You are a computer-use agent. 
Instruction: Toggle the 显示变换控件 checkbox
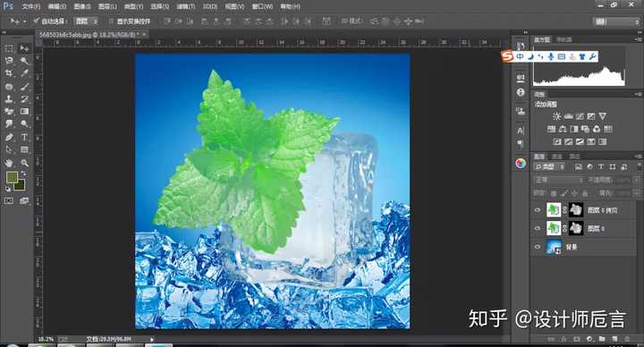click(111, 21)
